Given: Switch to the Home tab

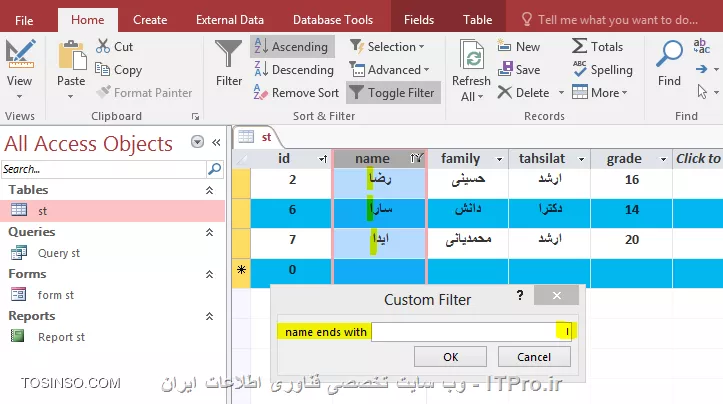Looking at the screenshot, I should point(88,20).
